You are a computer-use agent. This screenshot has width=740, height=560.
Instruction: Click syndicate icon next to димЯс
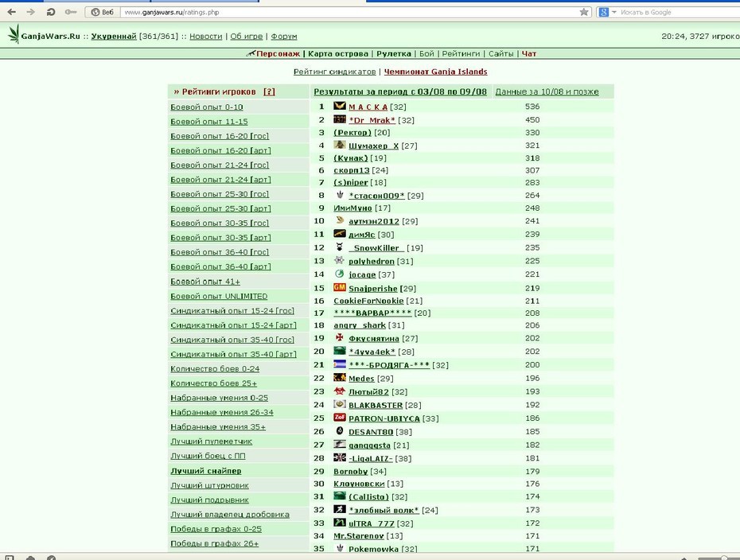[340, 234]
